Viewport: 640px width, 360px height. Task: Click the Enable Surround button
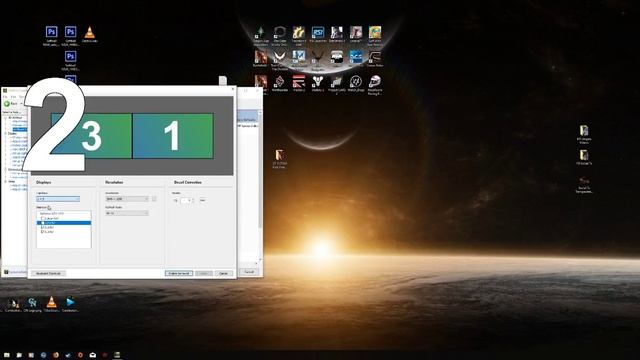(x=179, y=273)
